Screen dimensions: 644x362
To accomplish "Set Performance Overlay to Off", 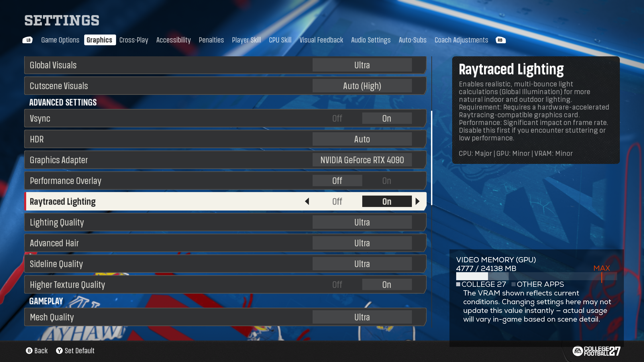I will [337, 181].
